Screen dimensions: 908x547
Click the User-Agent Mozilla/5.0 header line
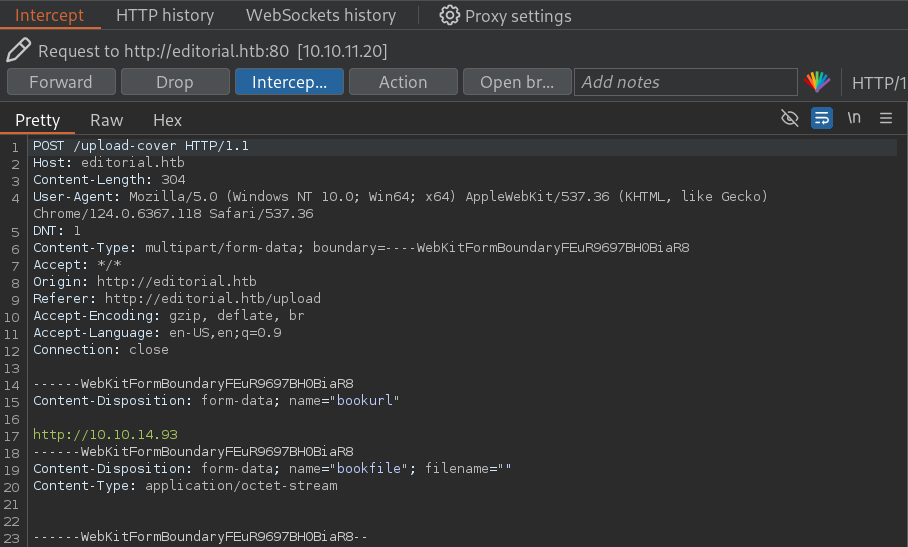point(400,197)
